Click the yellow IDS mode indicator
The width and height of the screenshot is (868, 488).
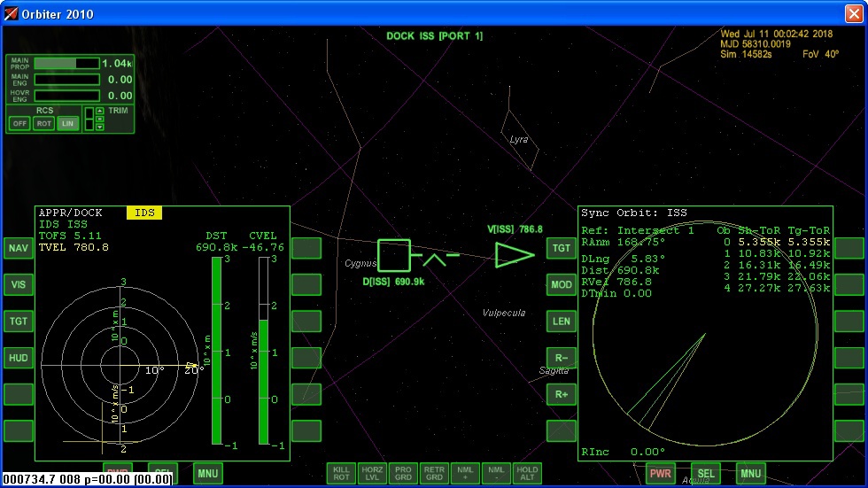point(144,213)
